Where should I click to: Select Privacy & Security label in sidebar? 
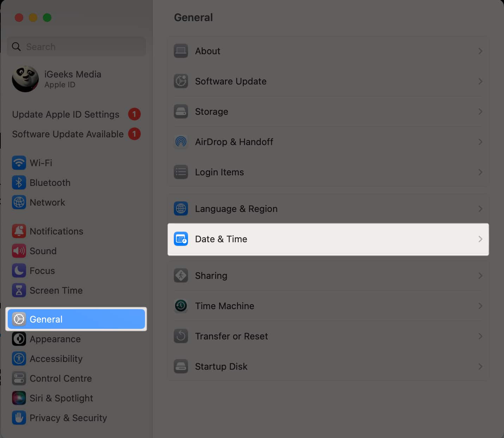coord(68,418)
